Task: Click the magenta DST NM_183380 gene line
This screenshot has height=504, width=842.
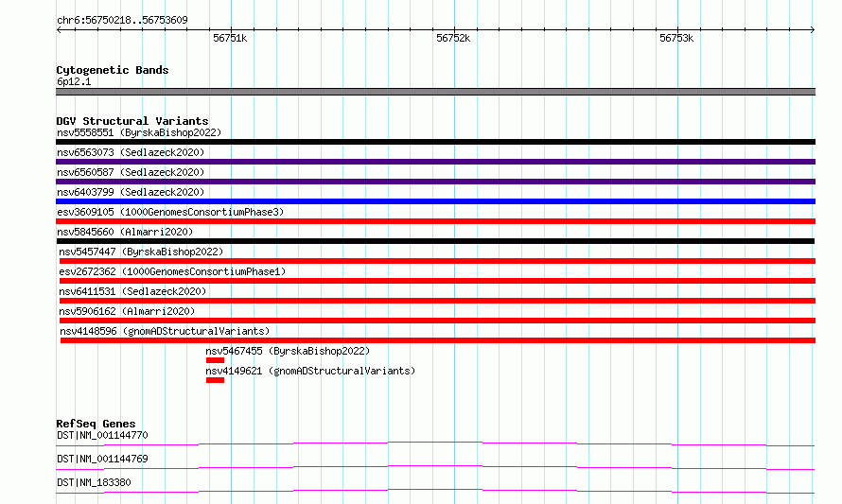Action: pos(435,491)
